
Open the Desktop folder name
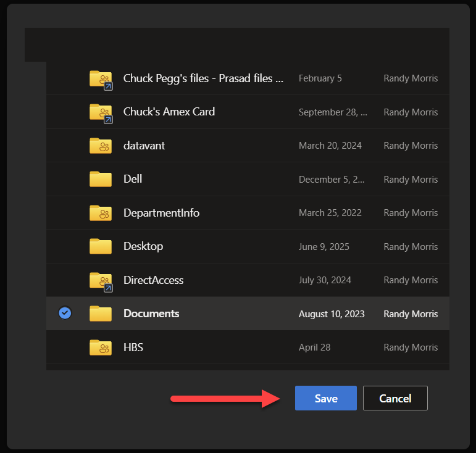(x=143, y=246)
